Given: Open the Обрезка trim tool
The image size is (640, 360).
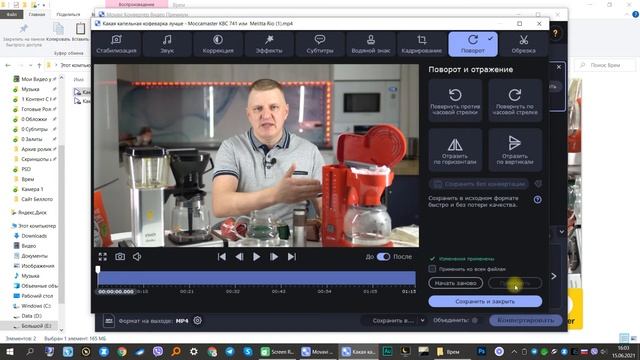Looking at the screenshot, I should (524, 44).
